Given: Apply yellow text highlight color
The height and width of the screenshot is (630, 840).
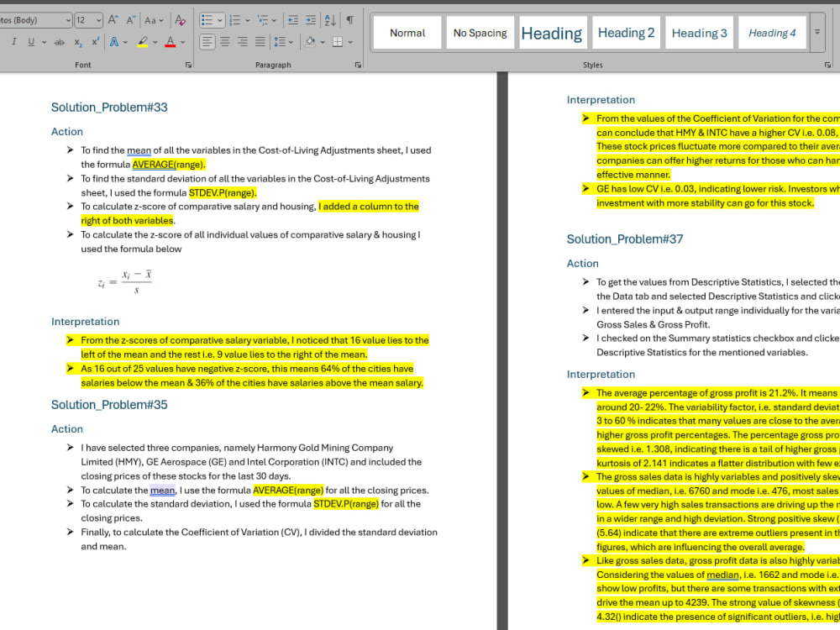Looking at the screenshot, I should (x=143, y=42).
